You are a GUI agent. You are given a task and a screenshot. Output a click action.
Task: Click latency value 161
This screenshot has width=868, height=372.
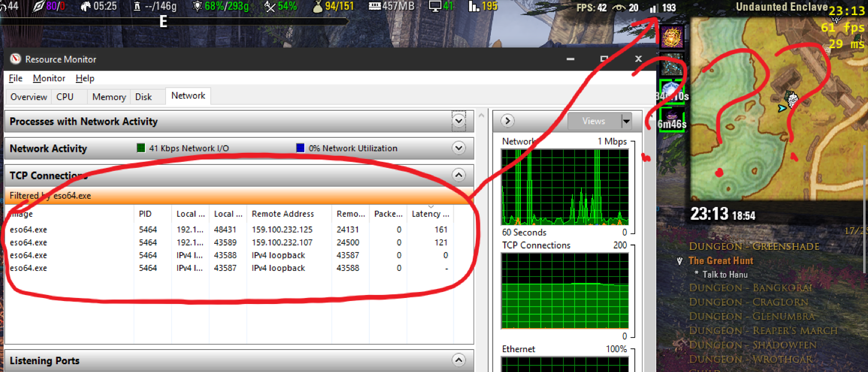click(441, 229)
